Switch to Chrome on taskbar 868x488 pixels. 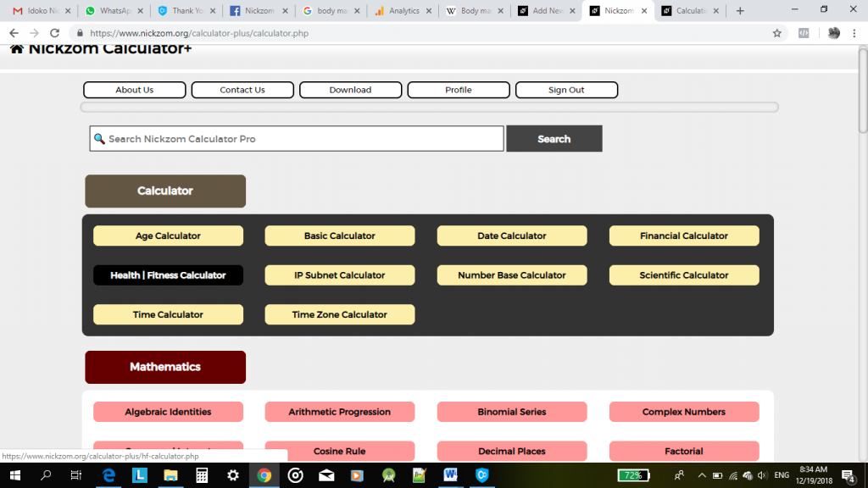[x=264, y=475]
